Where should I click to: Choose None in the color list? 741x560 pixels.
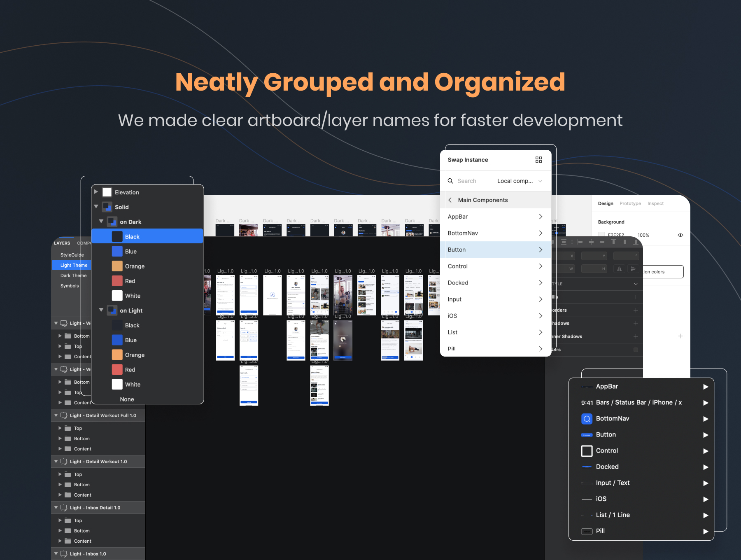click(127, 399)
